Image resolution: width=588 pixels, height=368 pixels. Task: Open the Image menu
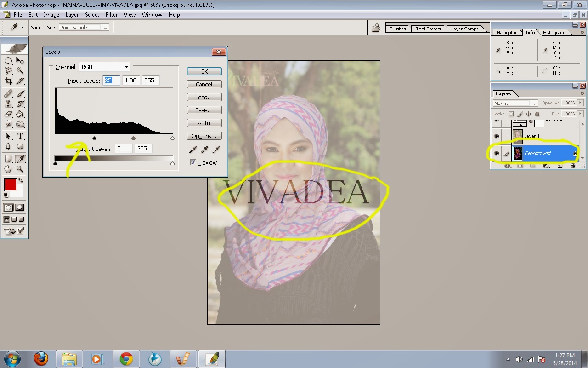[x=51, y=15]
